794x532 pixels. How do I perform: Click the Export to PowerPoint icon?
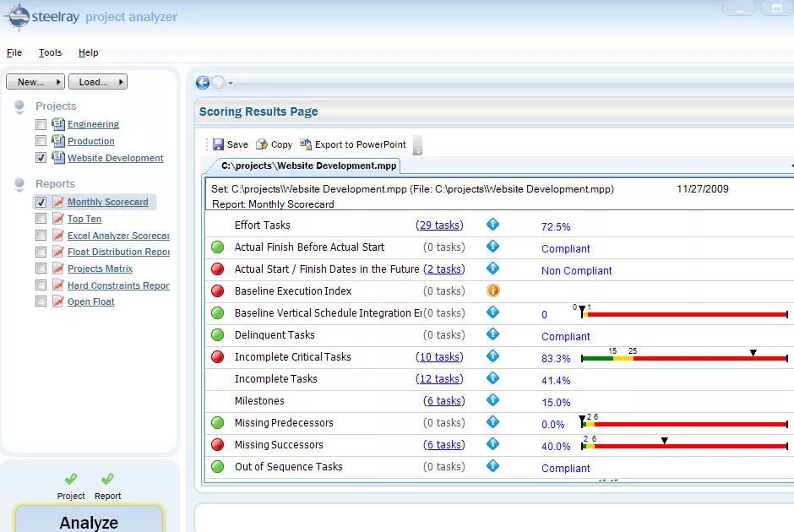coord(306,144)
